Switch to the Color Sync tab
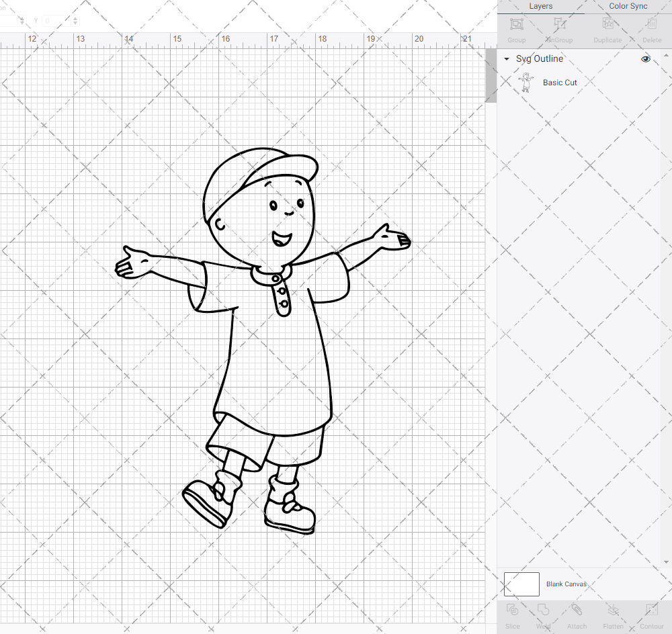The width and height of the screenshot is (672, 634). click(x=628, y=7)
